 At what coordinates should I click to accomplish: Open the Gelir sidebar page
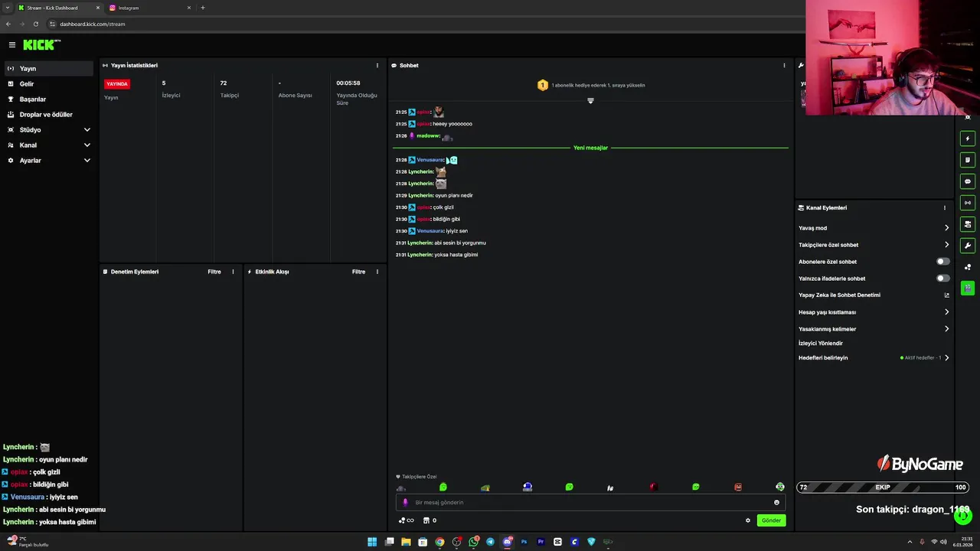coord(49,83)
